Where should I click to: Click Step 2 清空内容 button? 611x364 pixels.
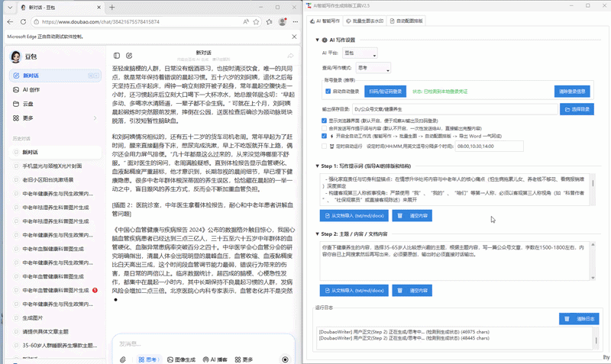click(x=412, y=291)
